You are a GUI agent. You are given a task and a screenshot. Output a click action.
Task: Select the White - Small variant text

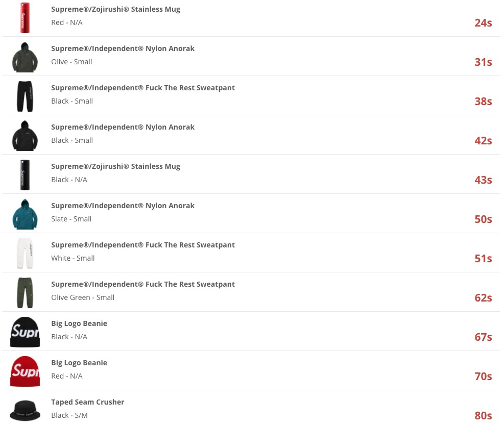(73, 258)
